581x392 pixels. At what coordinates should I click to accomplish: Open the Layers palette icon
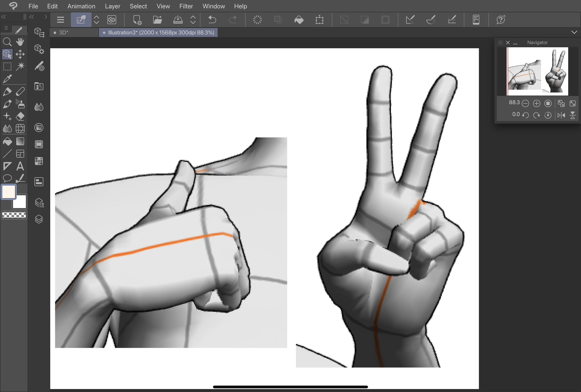tap(39, 219)
